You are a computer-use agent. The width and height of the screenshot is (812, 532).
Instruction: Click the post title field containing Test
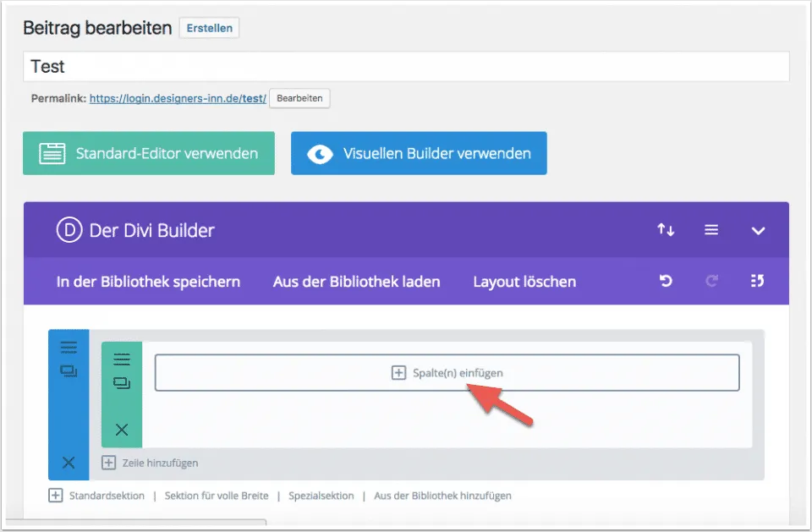pyautogui.click(x=406, y=67)
